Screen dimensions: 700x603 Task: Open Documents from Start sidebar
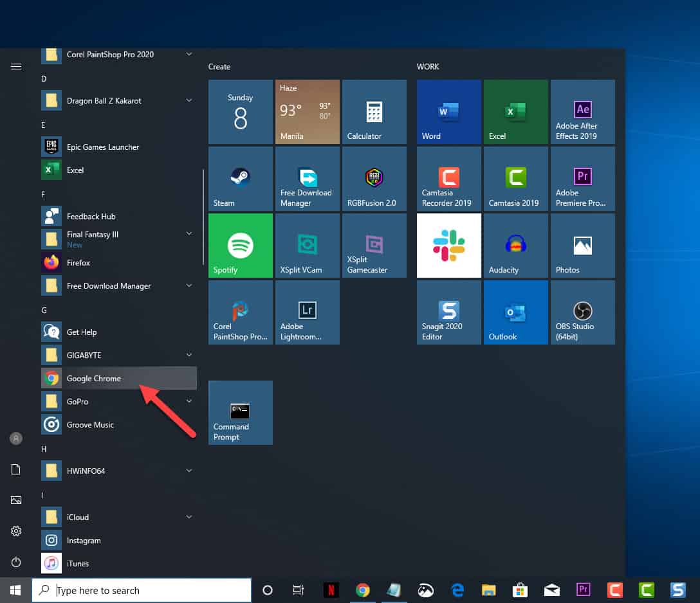16,469
